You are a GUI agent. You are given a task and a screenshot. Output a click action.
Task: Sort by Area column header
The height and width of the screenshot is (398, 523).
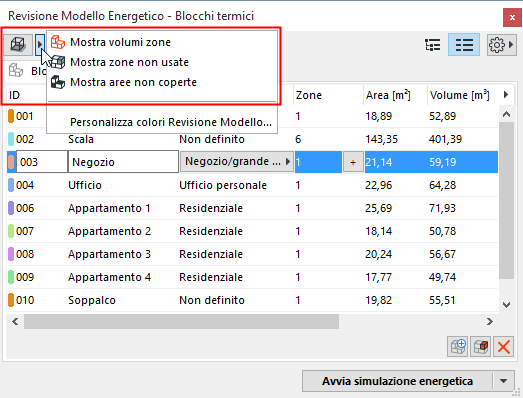[x=388, y=95]
